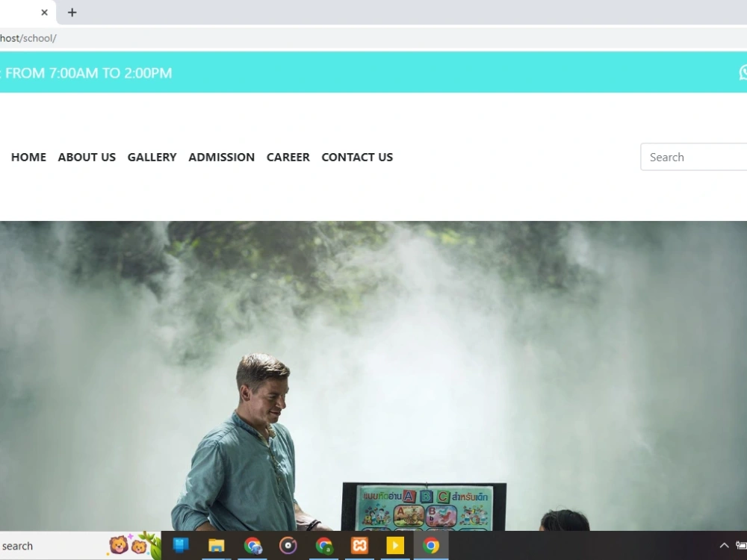The image size is (747, 560).
Task: Click the address bar showing localhost/school/
Action: tap(28, 38)
